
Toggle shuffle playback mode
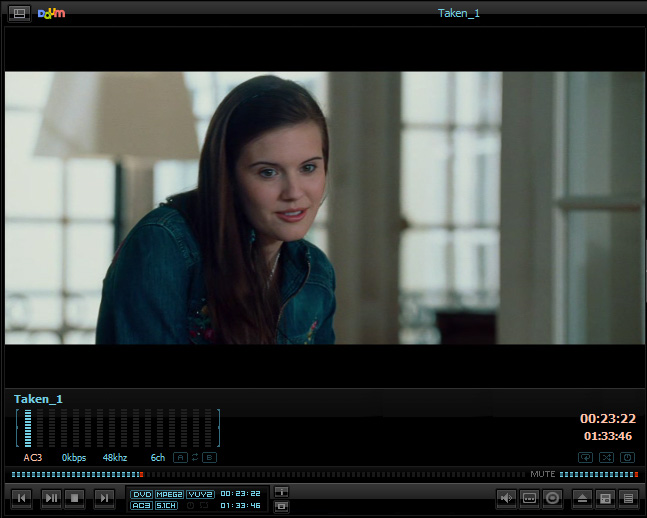click(607, 457)
